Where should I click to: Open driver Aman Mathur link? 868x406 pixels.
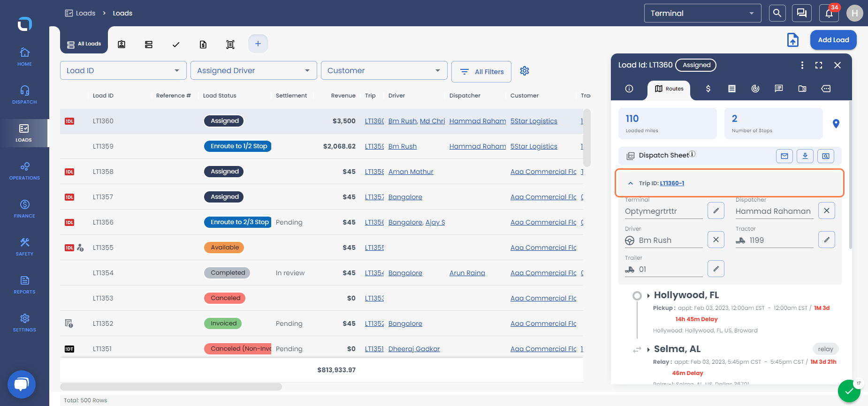411,172
